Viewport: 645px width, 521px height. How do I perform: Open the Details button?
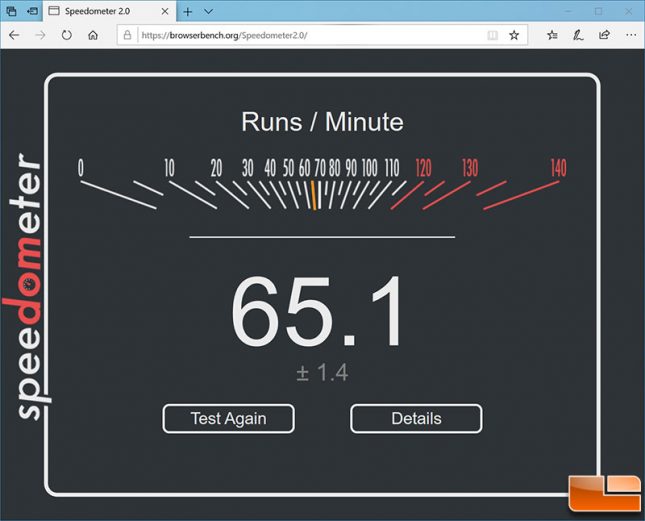click(416, 419)
